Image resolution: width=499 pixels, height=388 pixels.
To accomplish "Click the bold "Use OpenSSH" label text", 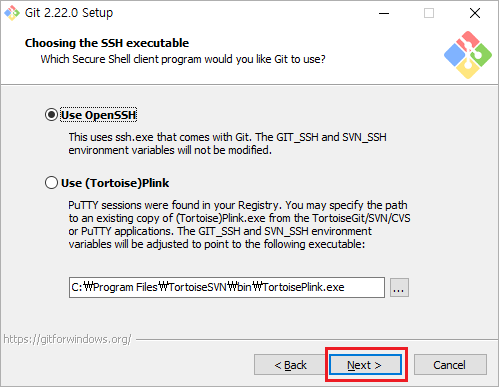I will (x=99, y=115).
